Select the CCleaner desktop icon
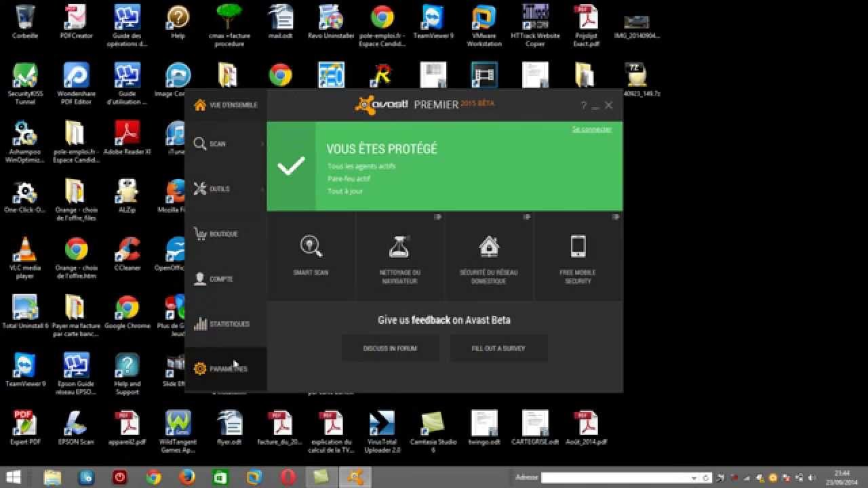Screen dimensions: 868x488 click(x=127, y=255)
